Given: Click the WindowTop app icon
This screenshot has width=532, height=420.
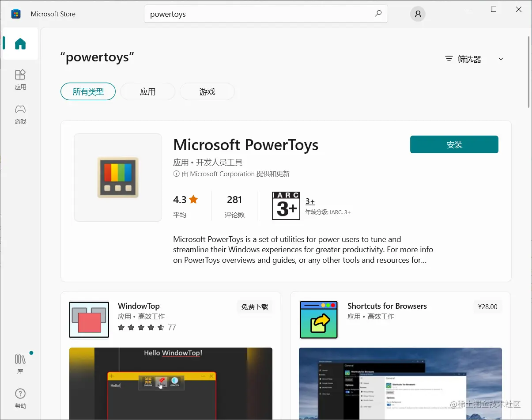Looking at the screenshot, I should coord(89,320).
